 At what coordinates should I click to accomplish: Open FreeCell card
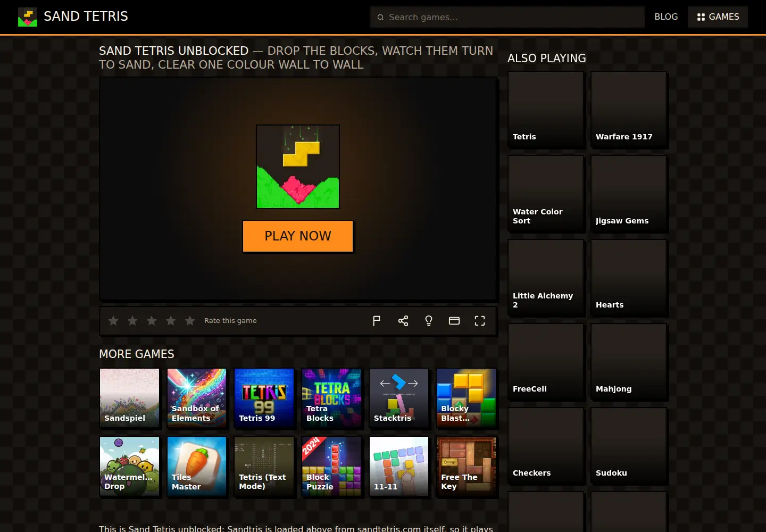click(x=546, y=361)
